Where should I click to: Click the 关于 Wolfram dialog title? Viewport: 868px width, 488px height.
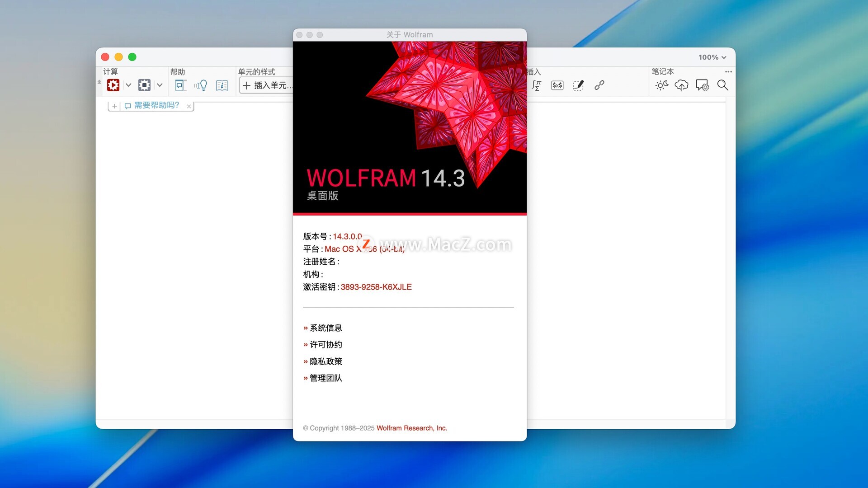[410, 35]
